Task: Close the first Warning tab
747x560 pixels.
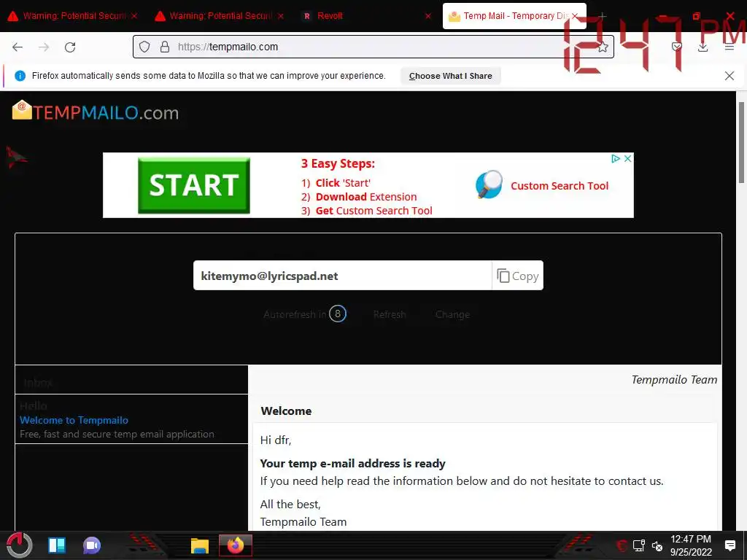Action: (134, 16)
